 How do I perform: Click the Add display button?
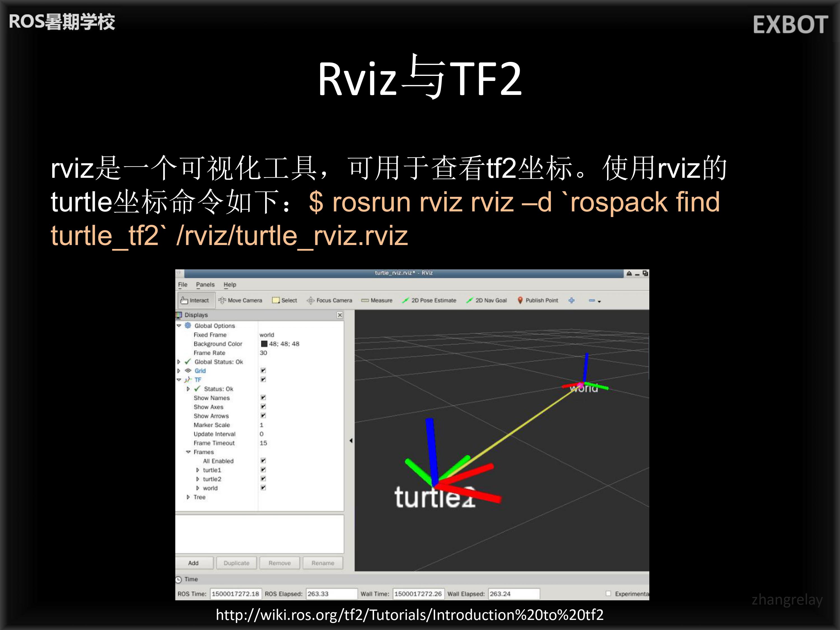click(x=193, y=563)
